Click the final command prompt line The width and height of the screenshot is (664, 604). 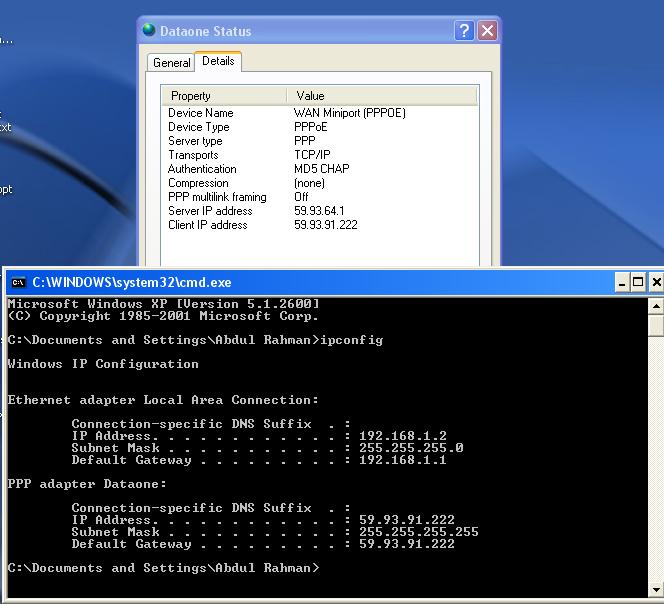163,568
